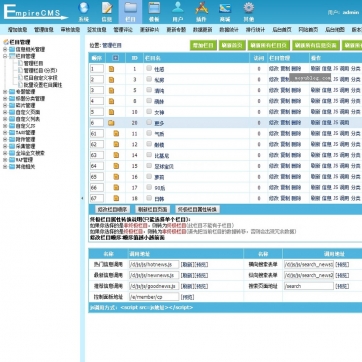362x362 pixels.
Task: Click folder icon beside 附件管理 tree node
Action: (x=12, y=139)
